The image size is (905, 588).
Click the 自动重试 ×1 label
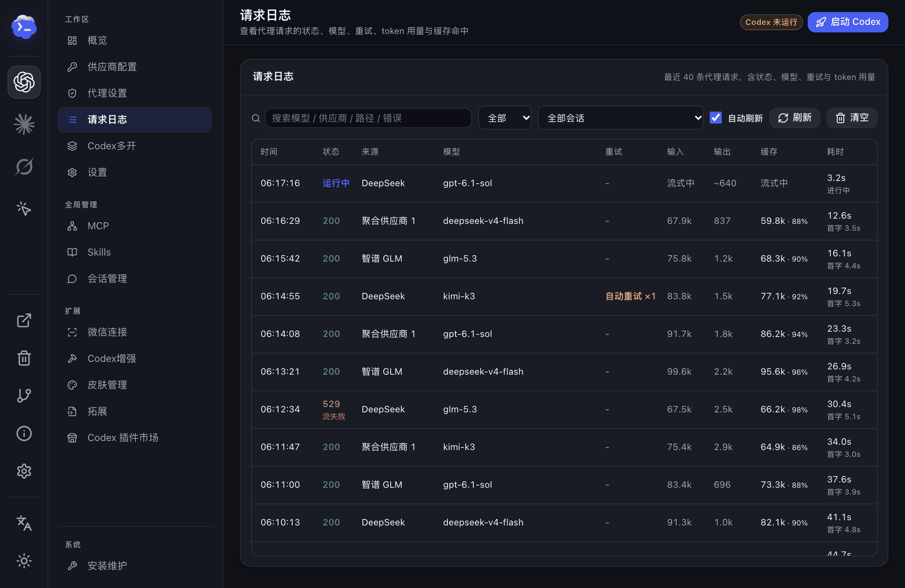(631, 296)
